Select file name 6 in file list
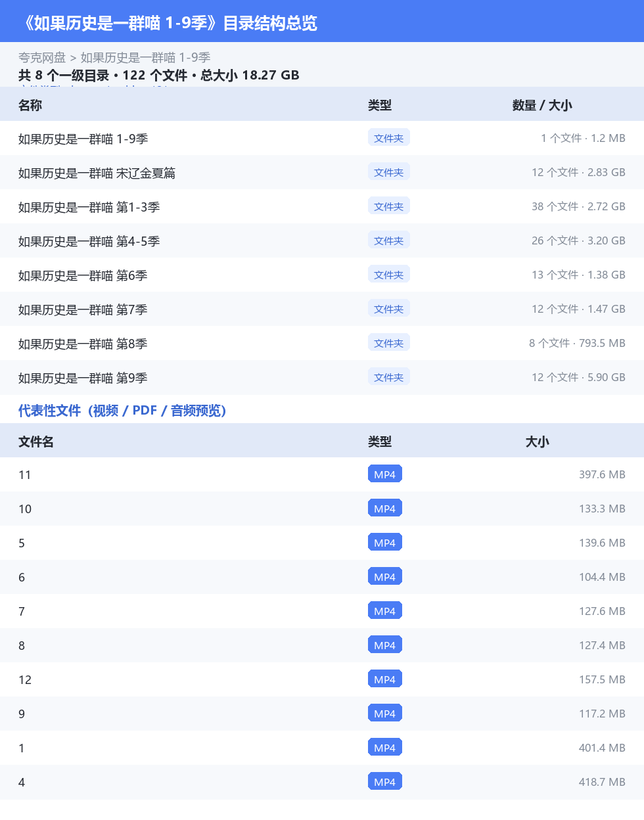Image resolution: width=644 pixels, height=820 pixels. pos(22,578)
